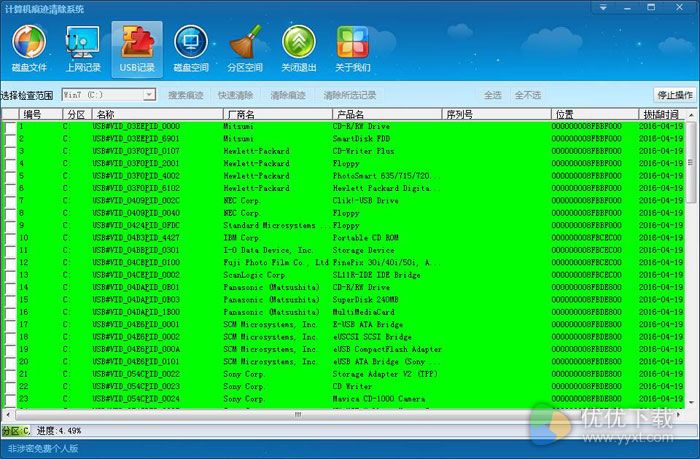Sort by the 编号 column header
Viewport: 700px width, 459px height.
click(41, 115)
